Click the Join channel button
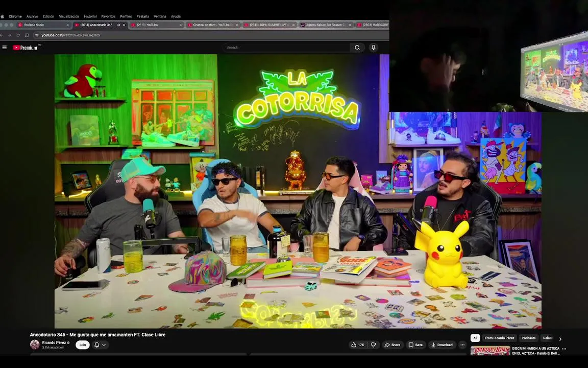Image resolution: width=588 pixels, height=368 pixels. pyautogui.click(x=83, y=344)
